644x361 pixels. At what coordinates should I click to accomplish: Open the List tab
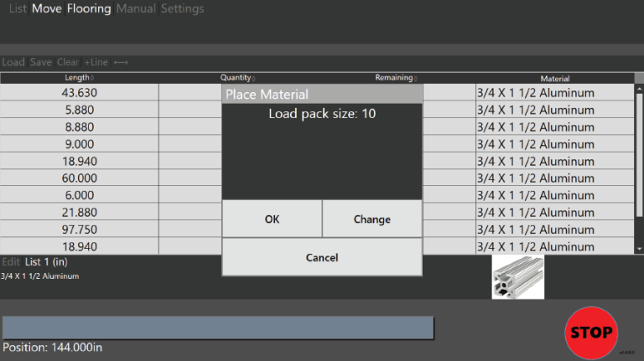pyautogui.click(x=18, y=8)
